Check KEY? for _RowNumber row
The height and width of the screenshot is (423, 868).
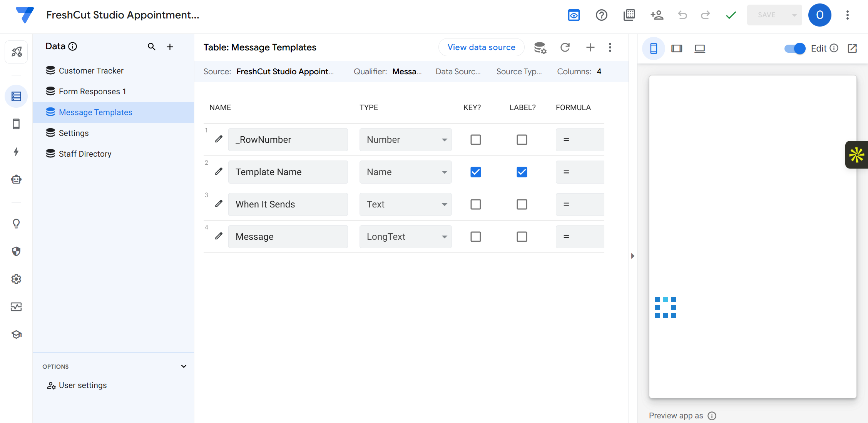(476, 140)
